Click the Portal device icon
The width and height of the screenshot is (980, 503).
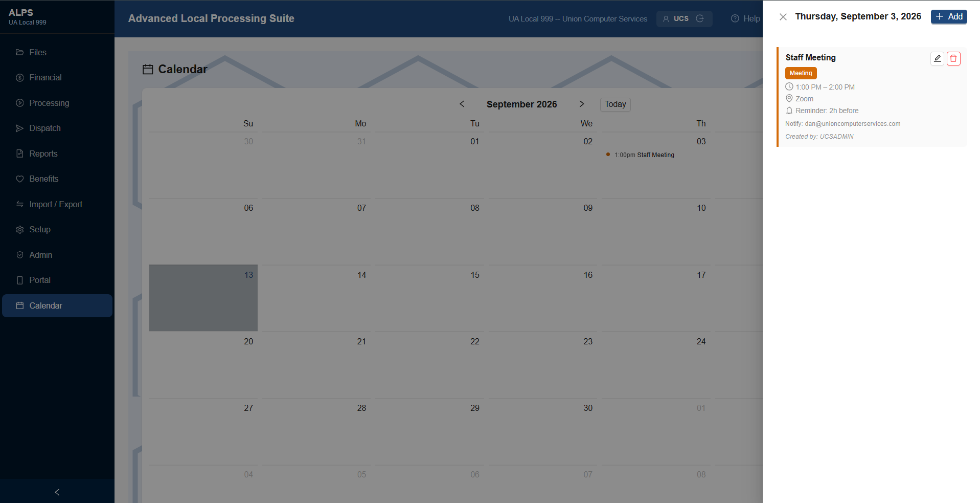pyautogui.click(x=20, y=280)
